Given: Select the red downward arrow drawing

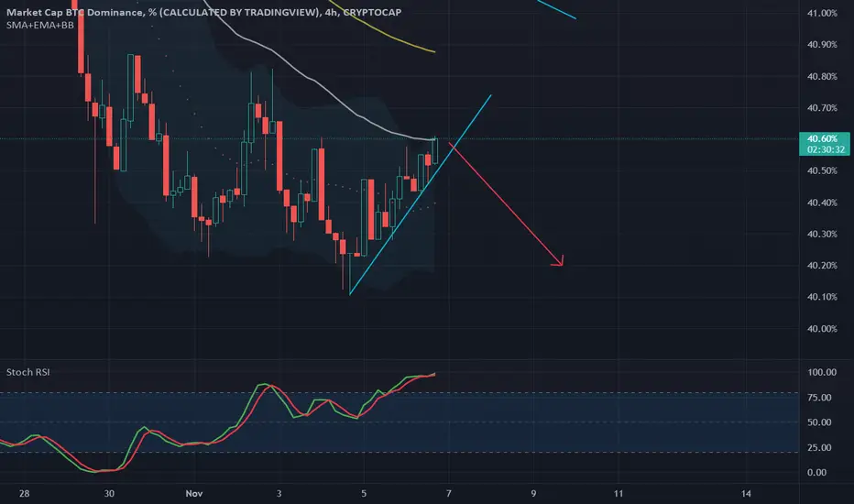Looking at the screenshot, I should pyautogui.click(x=506, y=203).
